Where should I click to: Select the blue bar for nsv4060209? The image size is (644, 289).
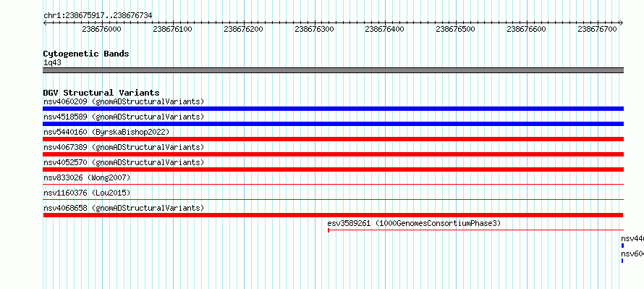pos(333,109)
